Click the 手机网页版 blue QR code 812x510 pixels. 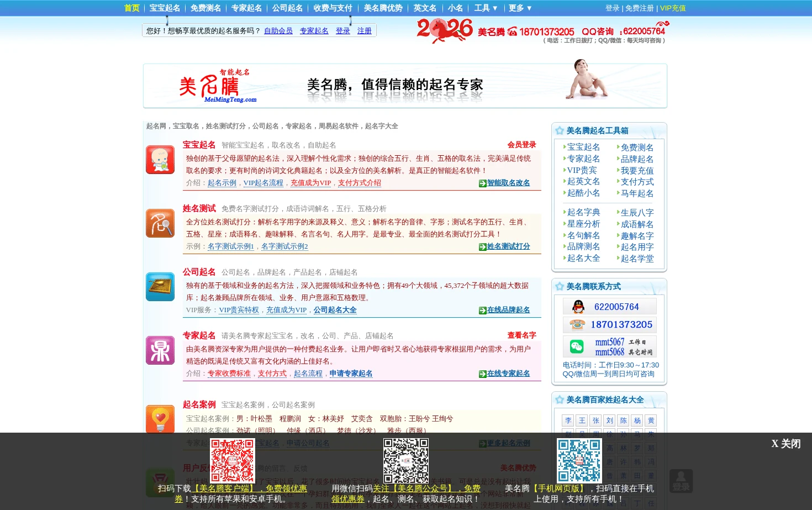[579, 461]
